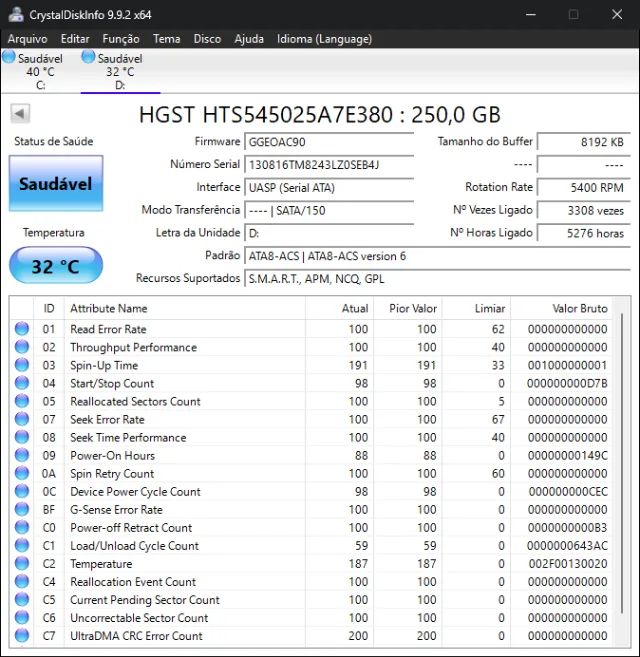Screen dimensions: 640x657
Task: Click the Limiar column header
Action: tap(476, 308)
